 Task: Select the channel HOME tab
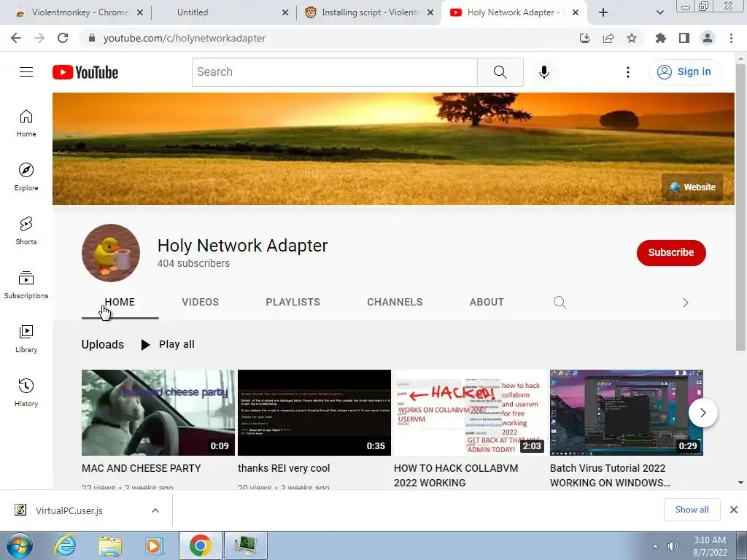[120, 302]
